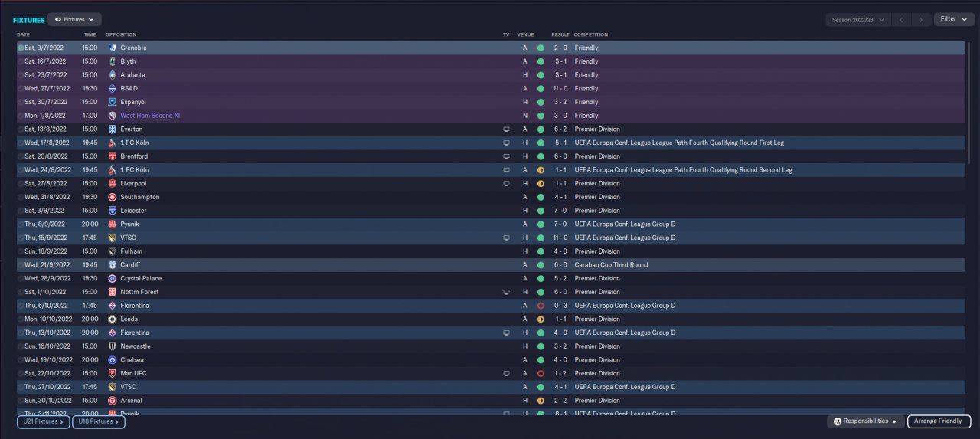This screenshot has height=439, width=980.
Task: Click the Southampton club badge icon
Action: (x=113, y=197)
